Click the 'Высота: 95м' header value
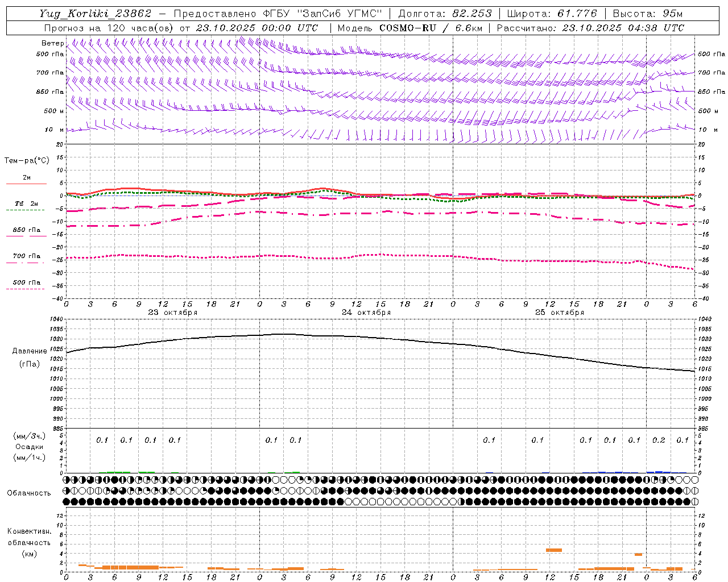The image size is (728, 582). pyautogui.click(x=647, y=14)
